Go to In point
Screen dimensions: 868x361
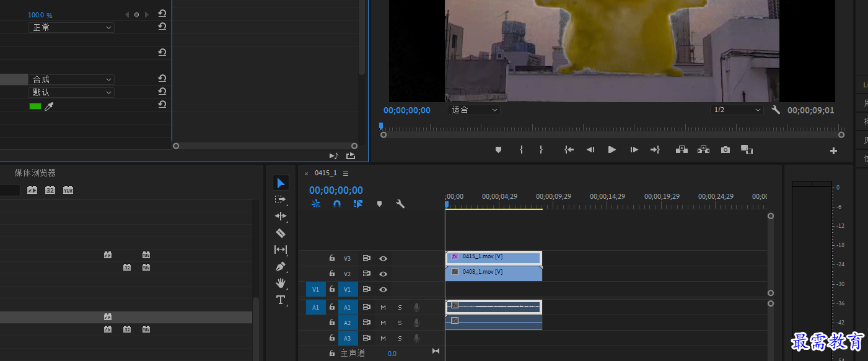(x=569, y=150)
